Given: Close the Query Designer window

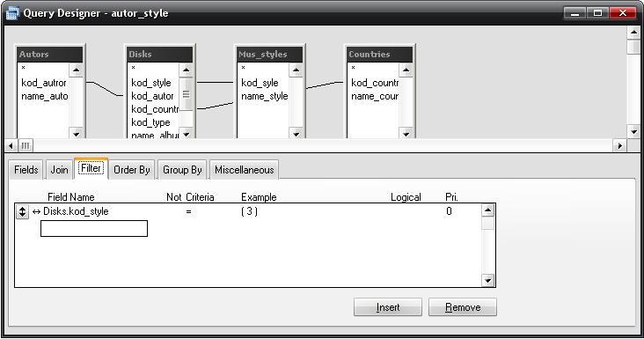Looking at the screenshot, I should point(623,13).
